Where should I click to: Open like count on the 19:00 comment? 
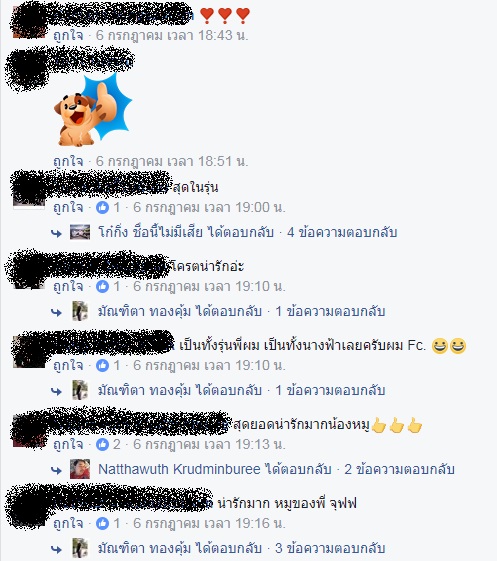108,207
